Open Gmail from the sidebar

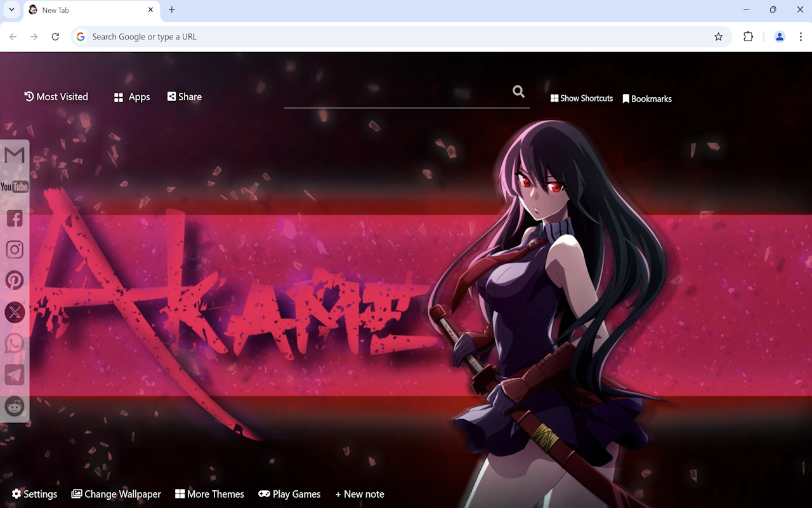(14, 154)
